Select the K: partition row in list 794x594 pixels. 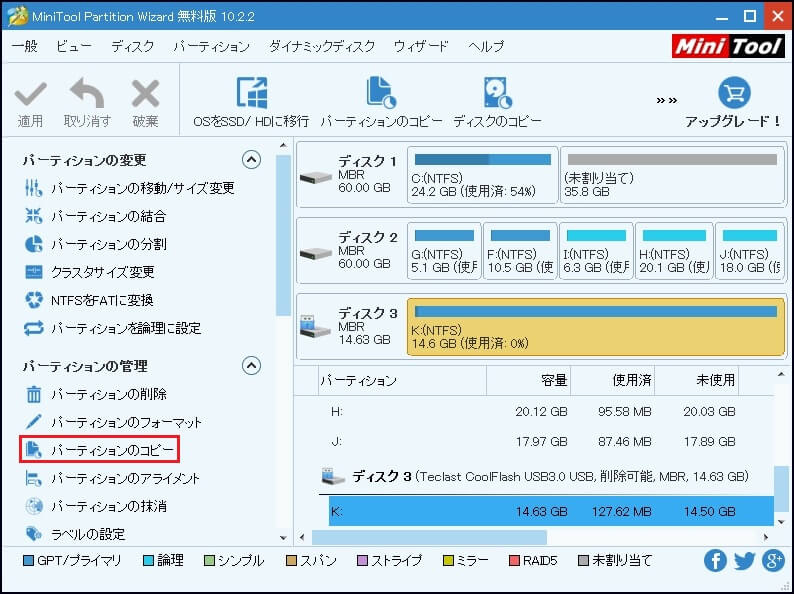[x=551, y=511]
